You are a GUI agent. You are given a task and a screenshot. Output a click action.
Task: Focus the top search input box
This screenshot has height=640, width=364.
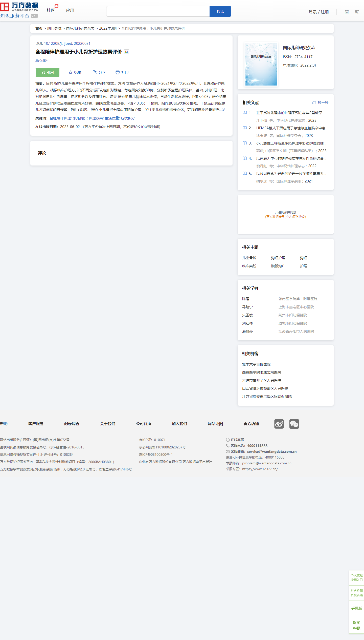[158, 11]
